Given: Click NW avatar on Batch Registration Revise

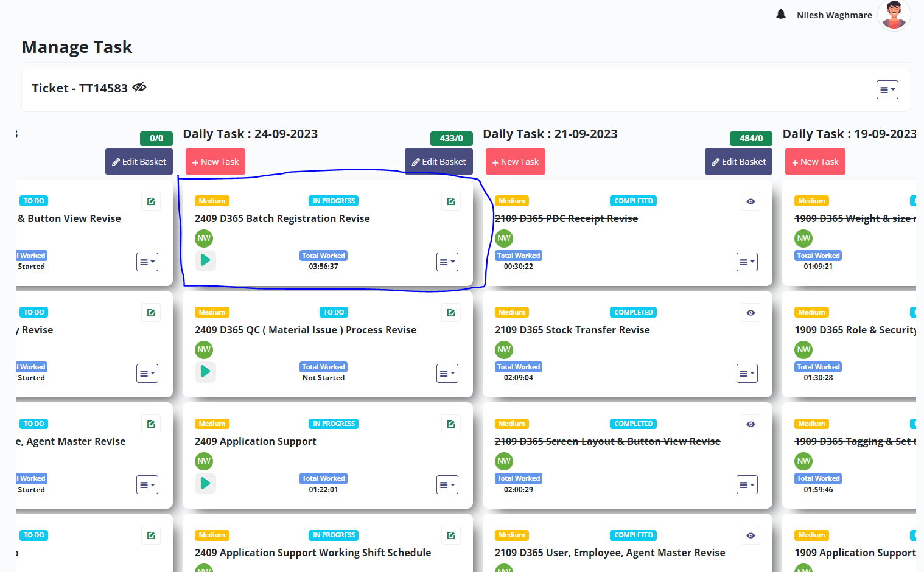Looking at the screenshot, I should coord(204,239).
